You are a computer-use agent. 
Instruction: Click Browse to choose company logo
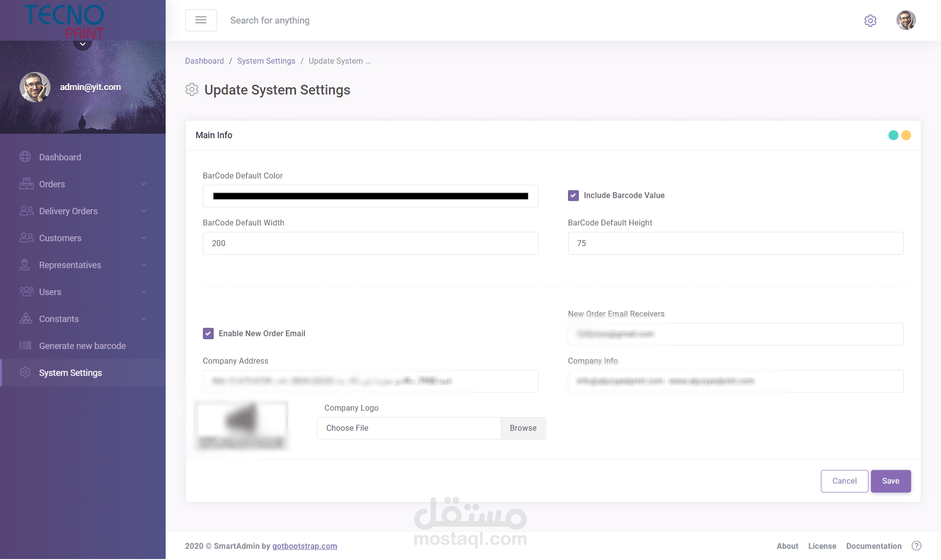pyautogui.click(x=523, y=428)
